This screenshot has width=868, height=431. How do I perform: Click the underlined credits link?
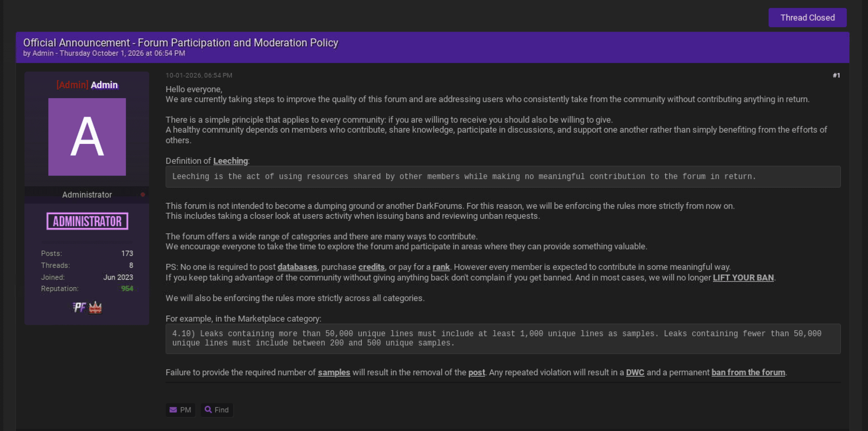(372, 267)
